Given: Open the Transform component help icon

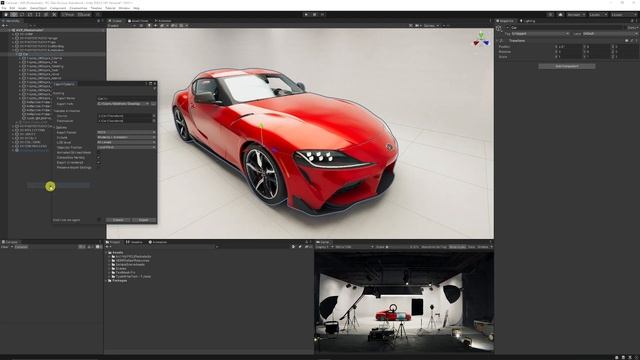Looking at the screenshot, I should pos(627,41).
